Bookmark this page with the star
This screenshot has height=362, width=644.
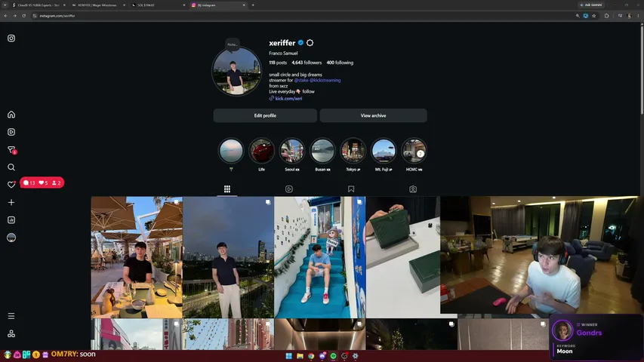pos(594,16)
